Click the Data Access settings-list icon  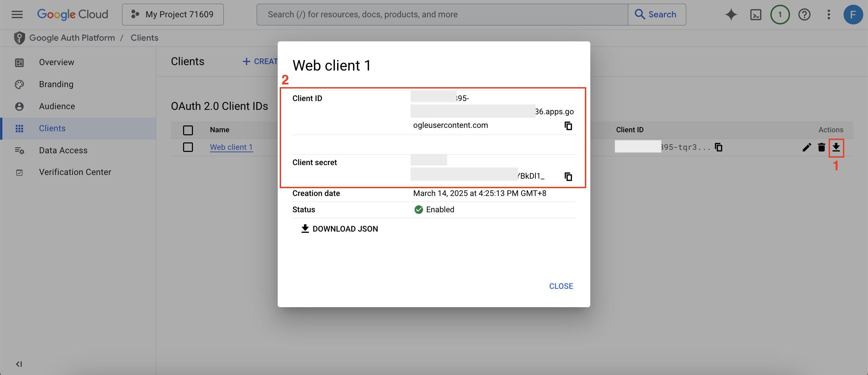tap(19, 151)
